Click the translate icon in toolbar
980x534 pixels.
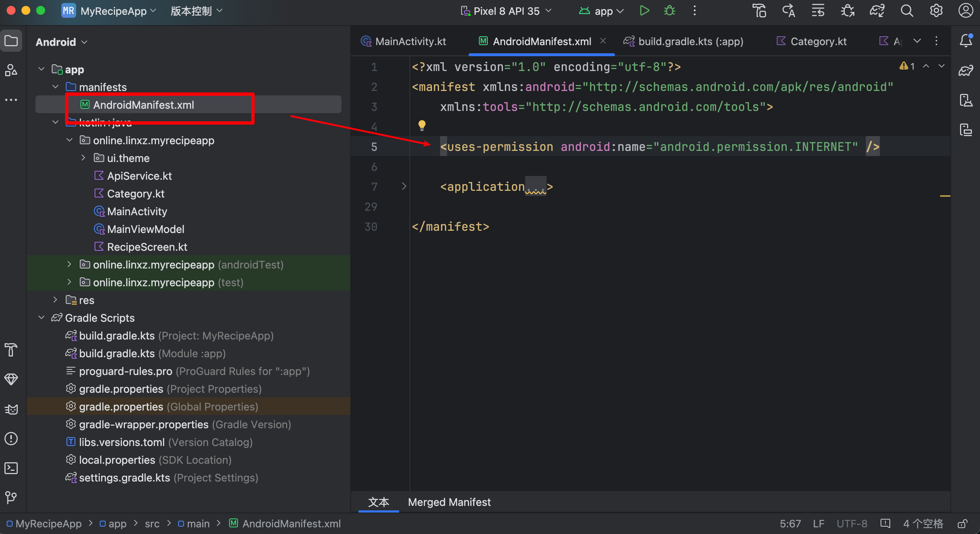pyautogui.click(x=789, y=11)
